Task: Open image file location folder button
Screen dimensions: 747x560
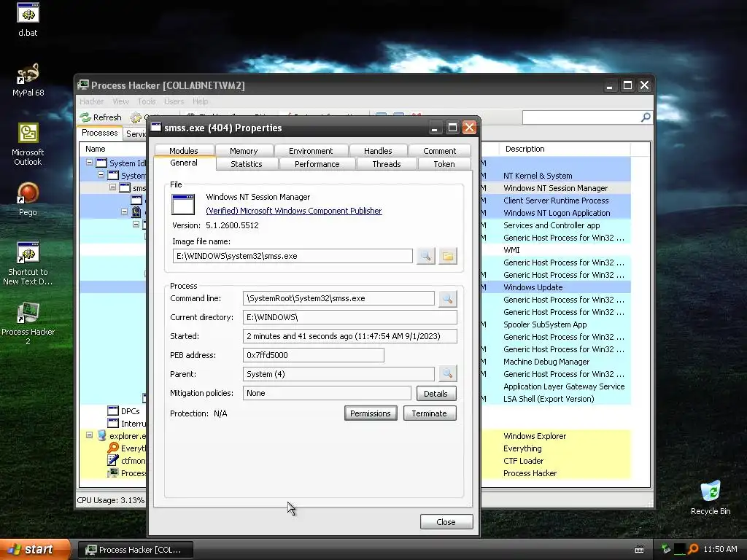Action: pyautogui.click(x=448, y=256)
